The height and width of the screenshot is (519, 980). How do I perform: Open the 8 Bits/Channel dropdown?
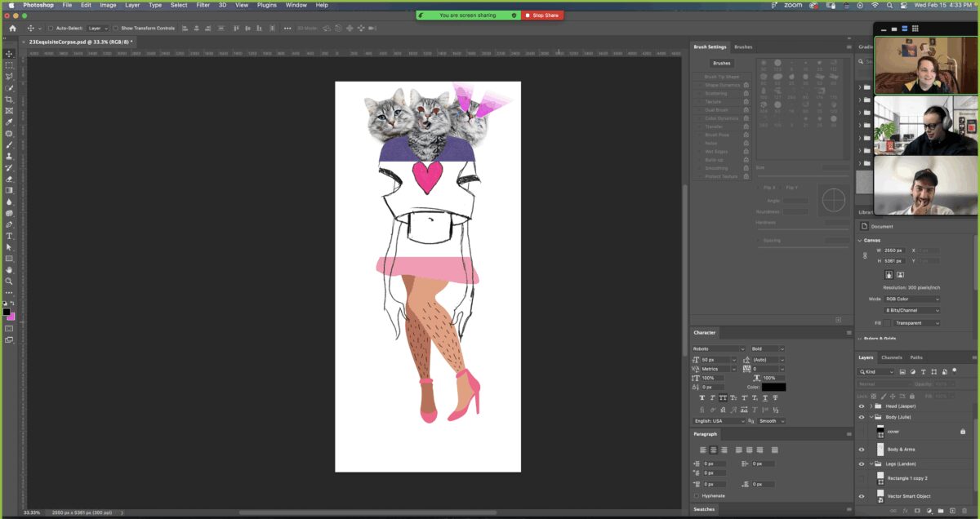pos(912,311)
